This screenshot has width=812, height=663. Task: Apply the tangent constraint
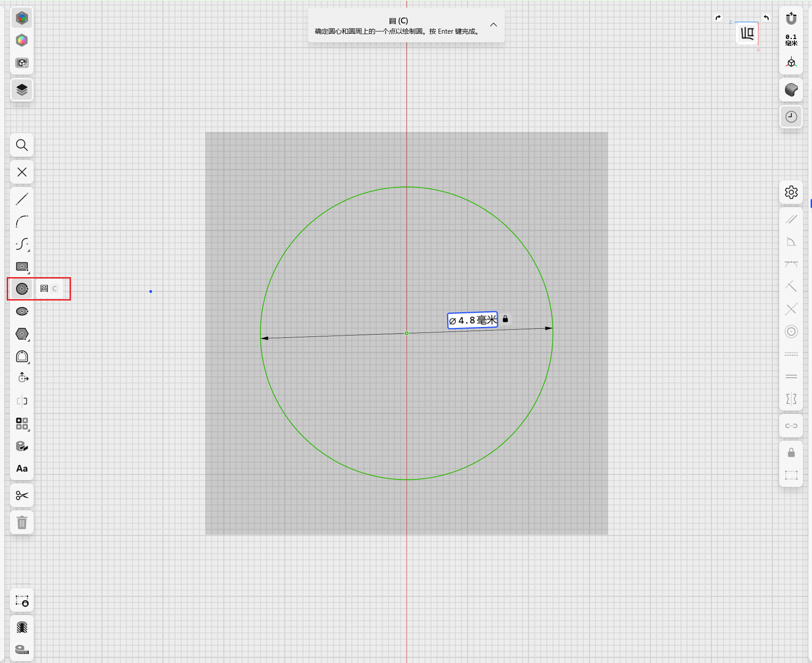point(791,264)
